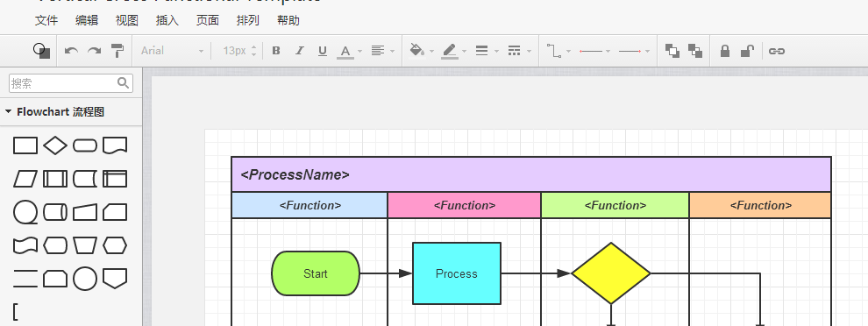868x326 pixels.
Task: Redo the last action
Action: (x=94, y=51)
